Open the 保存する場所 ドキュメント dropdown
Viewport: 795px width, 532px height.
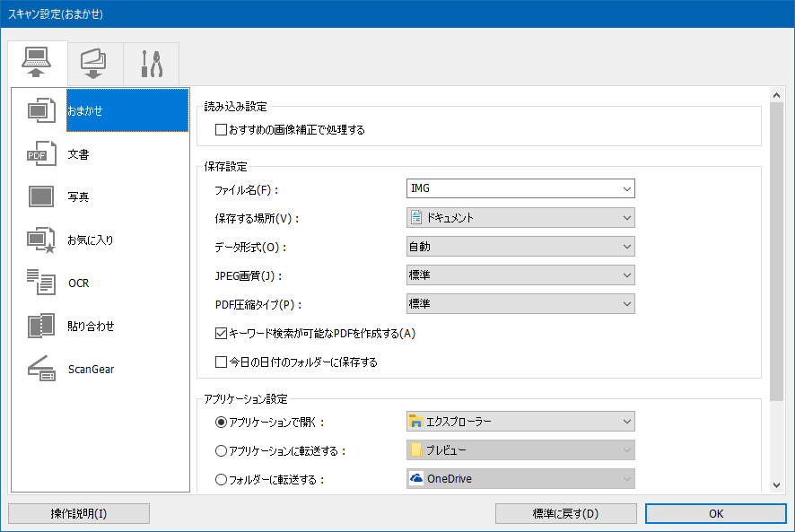pos(520,218)
